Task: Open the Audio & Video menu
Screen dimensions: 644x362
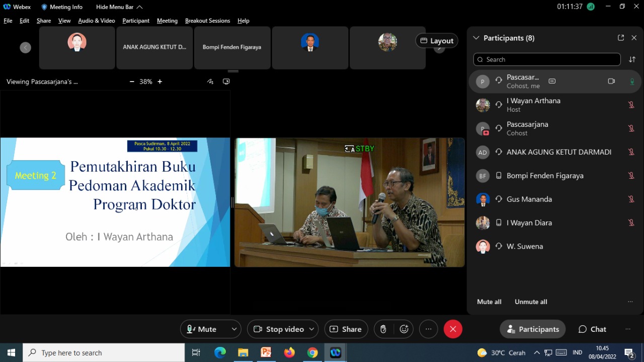Action: (97, 21)
